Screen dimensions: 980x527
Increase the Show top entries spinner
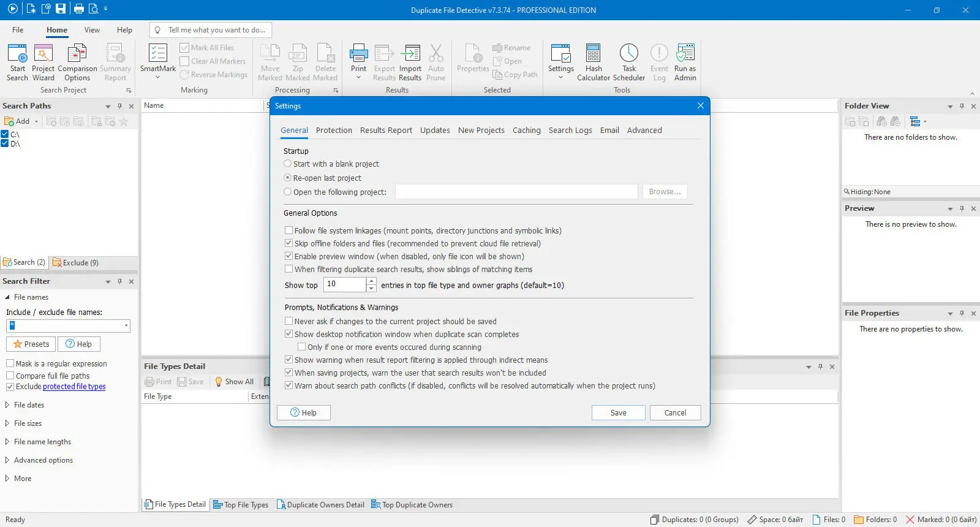pos(371,281)
